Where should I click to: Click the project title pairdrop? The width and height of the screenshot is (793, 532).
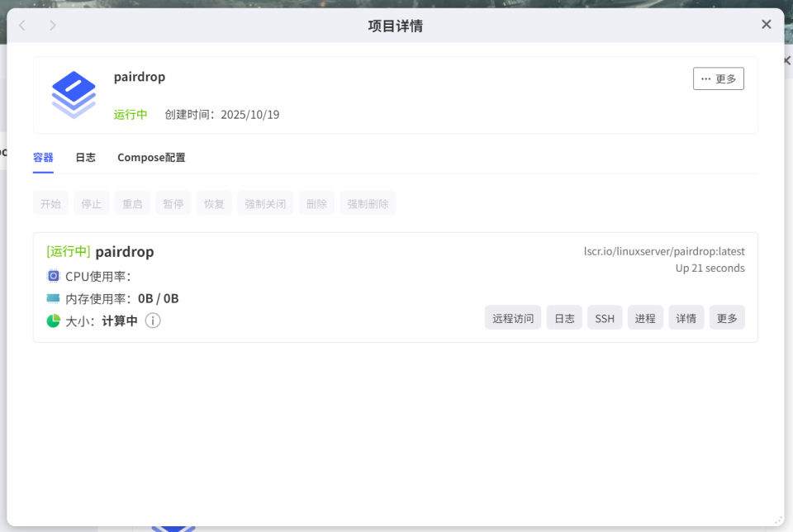(x=140, y=77)
